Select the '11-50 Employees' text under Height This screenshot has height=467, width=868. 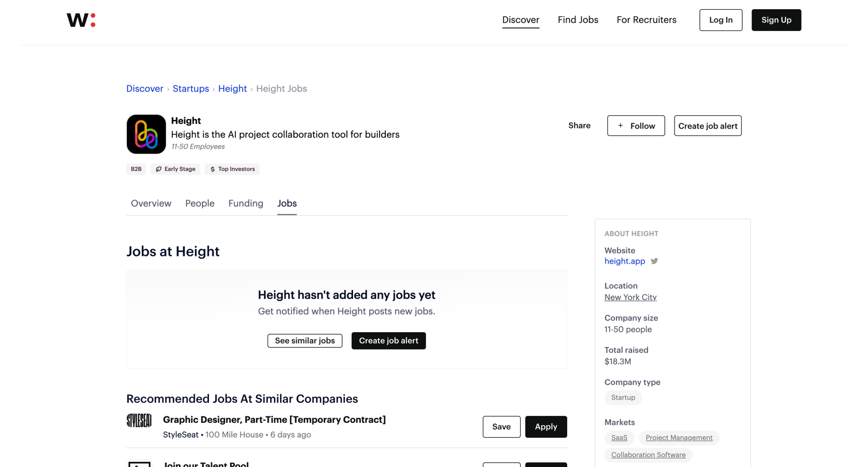click(x=198, y=147)
